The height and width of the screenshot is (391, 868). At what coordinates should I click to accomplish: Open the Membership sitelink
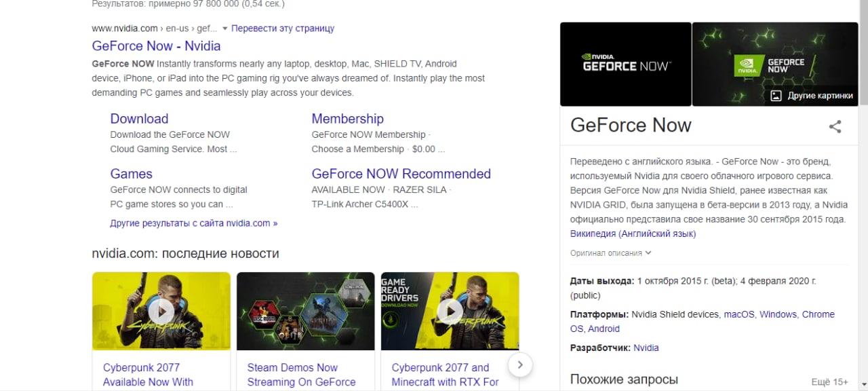click(x=347, y=119)
